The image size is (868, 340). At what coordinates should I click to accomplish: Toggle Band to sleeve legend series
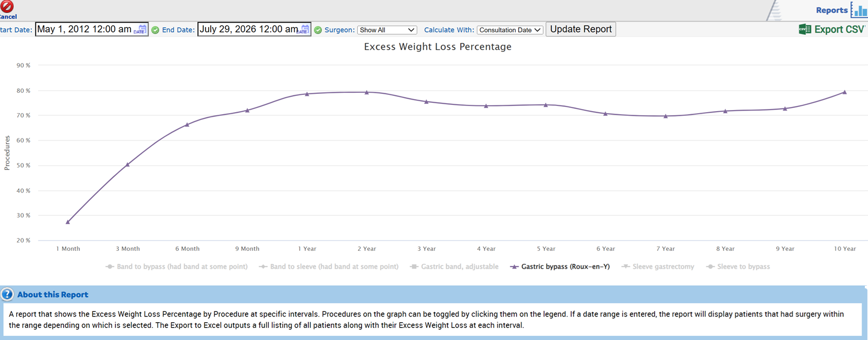329,266
